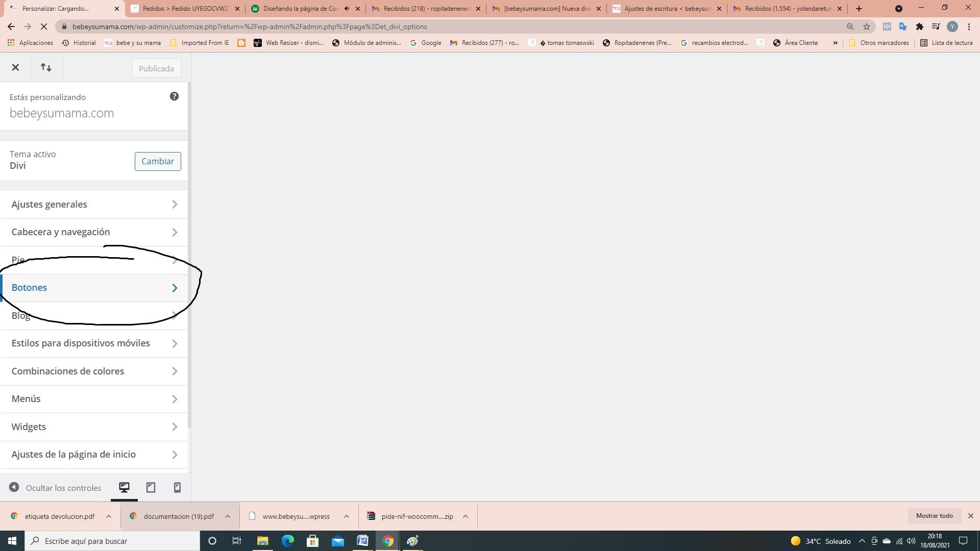
Task: Click the zoom magnifier icon in address bar
Action: (850, 27)
